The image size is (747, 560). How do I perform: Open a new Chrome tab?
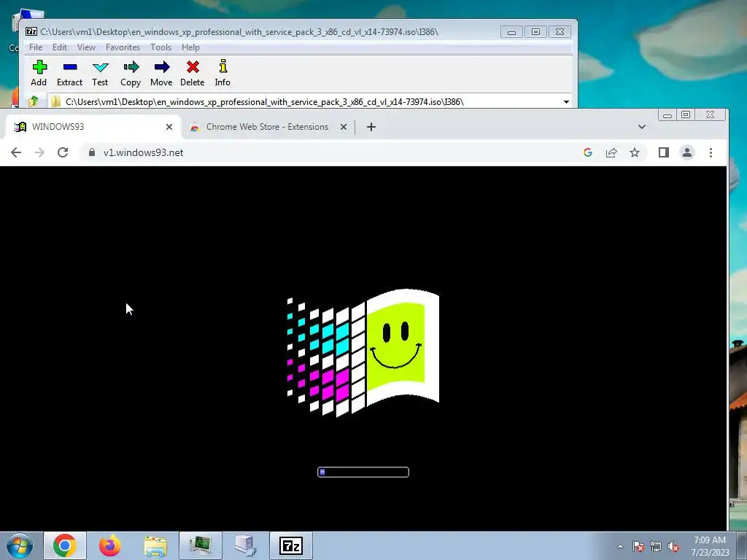pyautogui.click(x=371, y=127)
